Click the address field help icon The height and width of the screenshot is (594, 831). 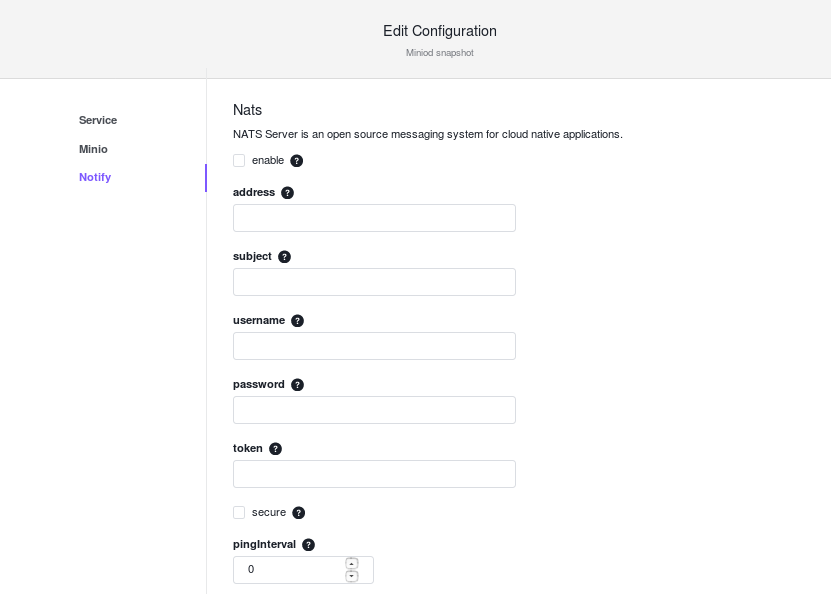coord(287,193)
